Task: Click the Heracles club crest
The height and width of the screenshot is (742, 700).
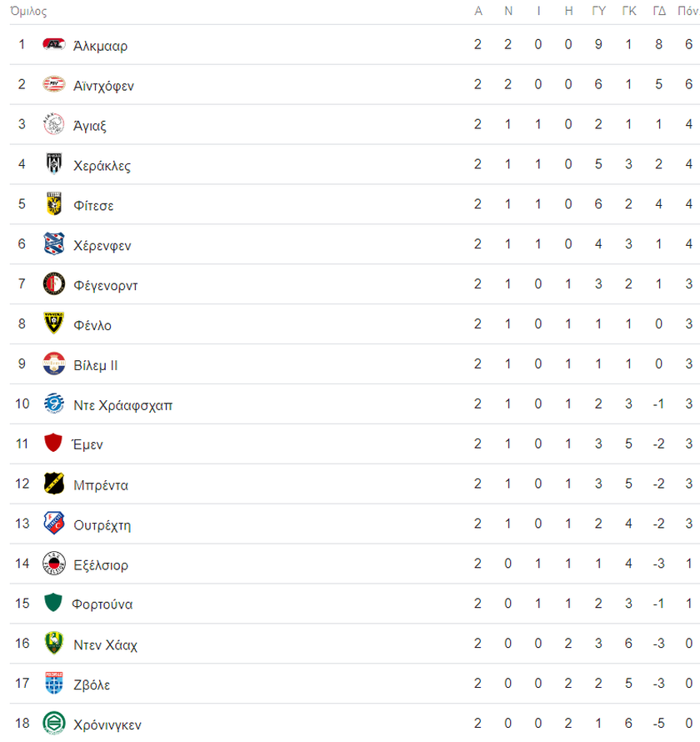Action: point(53,163)
